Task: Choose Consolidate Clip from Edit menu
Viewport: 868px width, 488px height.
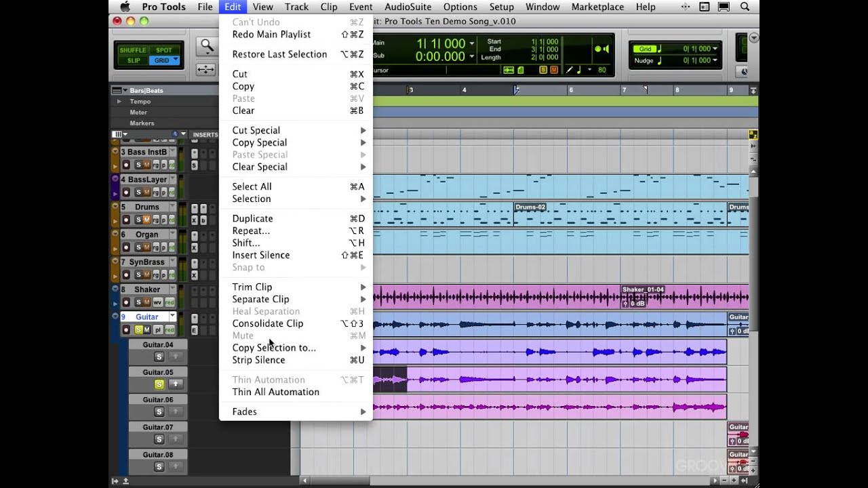Action: pos(268,323)
